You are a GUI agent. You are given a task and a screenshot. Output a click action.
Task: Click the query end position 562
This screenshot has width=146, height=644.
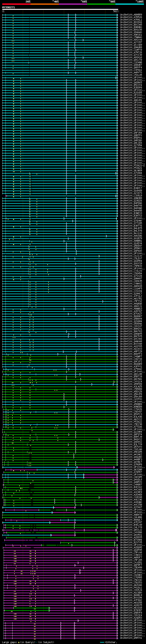115,11
